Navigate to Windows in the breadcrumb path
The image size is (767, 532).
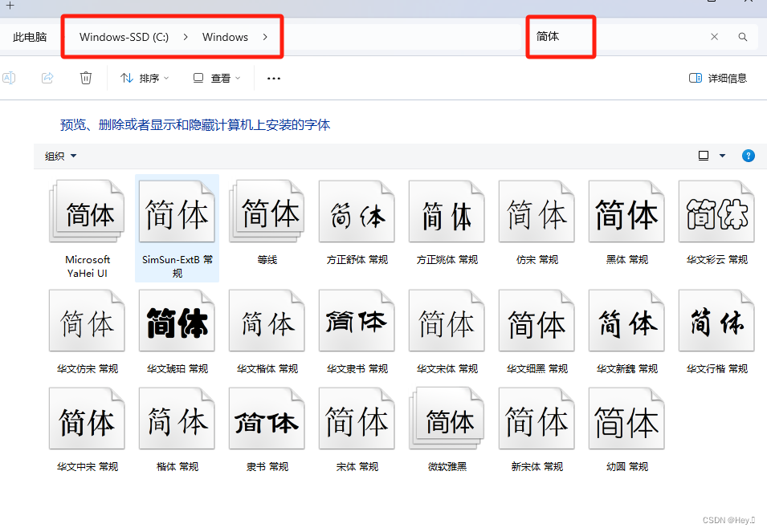click(x=226, y=36)
